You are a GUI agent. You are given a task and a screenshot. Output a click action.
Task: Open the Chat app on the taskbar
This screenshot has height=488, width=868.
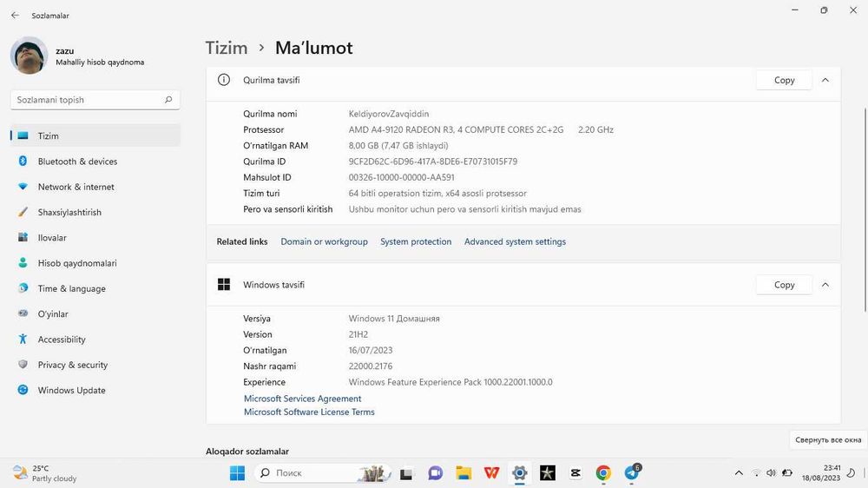[435, 473]
